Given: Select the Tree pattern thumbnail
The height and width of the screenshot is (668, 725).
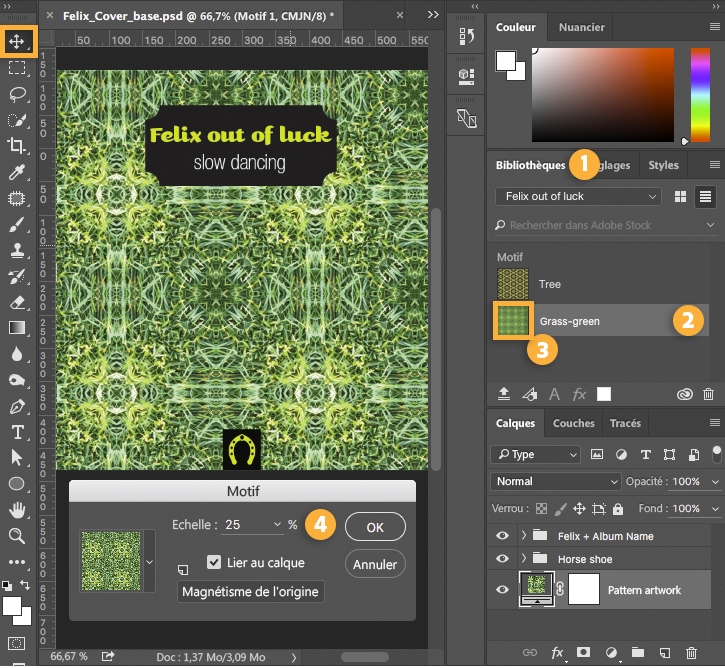Looking at the screenshot, I should [x=512, y=284].
